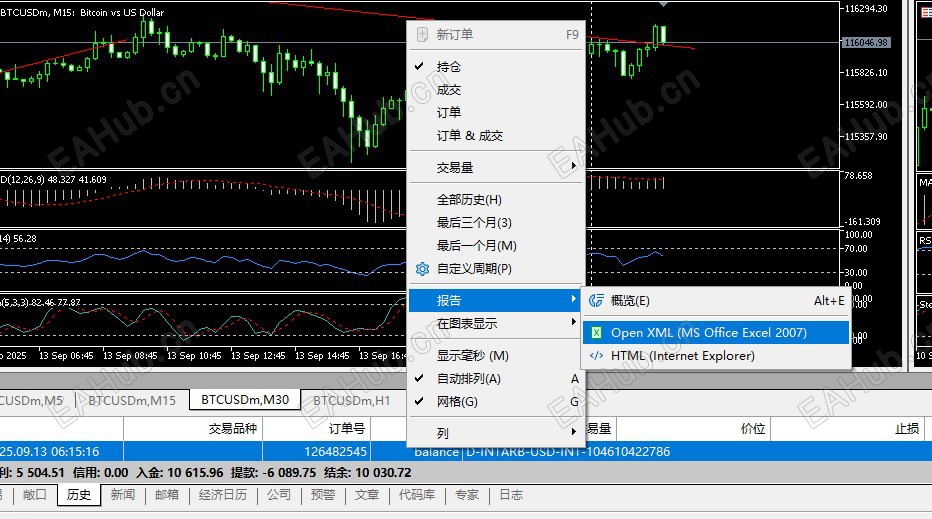Toggle 网格(G) checked option
The width and height of the screenshot is (932, 519).
point(497,401)
